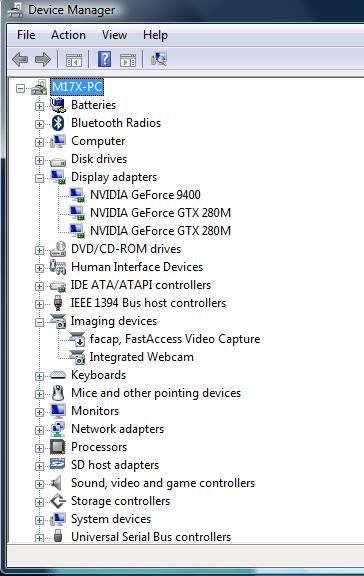Screen dimensions: 364x576
Task: Select the DVD/CD-ROM drives label
Action: pos(126,249)
